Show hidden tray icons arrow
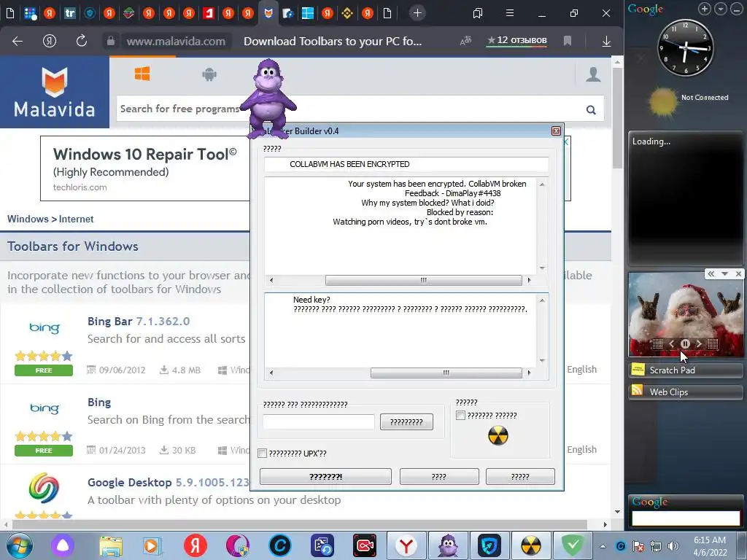Image resolution: width=747 pixels, height=560 pixels. [x=603, y=546]
